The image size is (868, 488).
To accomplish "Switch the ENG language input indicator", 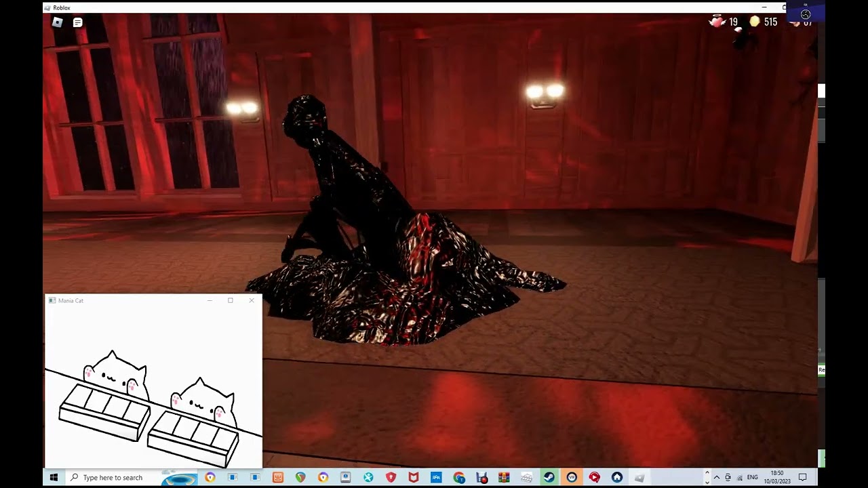I will pos(752,477).
